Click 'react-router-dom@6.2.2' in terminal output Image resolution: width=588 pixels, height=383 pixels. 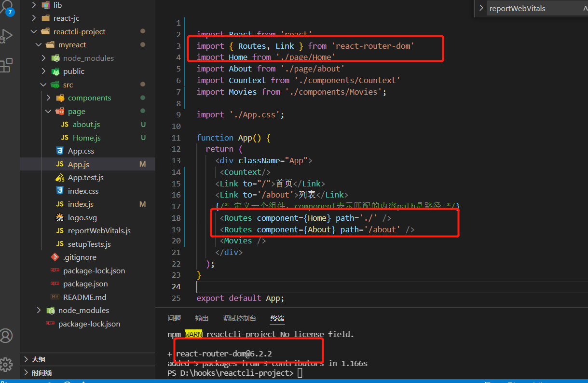(x=224, y=354)
